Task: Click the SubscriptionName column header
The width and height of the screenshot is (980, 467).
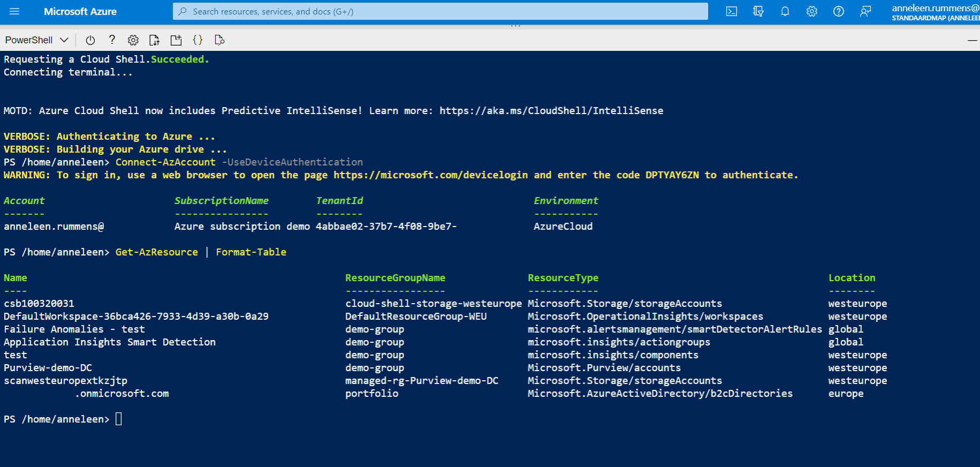Action: click(x=222, y=201)
